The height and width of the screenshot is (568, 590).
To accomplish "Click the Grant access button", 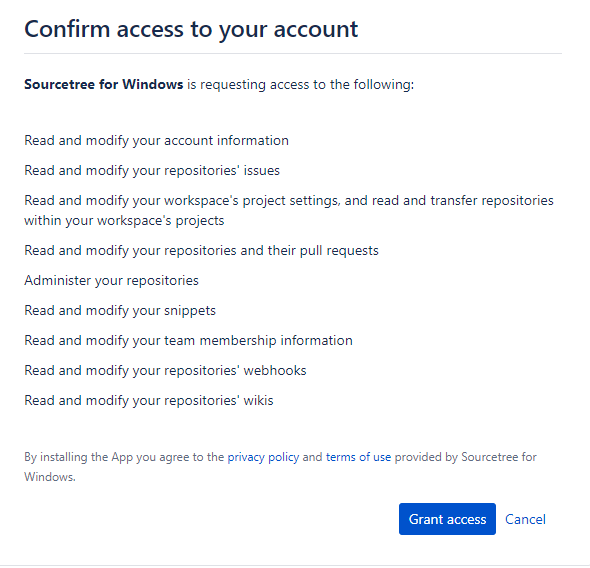I will 447,519.
